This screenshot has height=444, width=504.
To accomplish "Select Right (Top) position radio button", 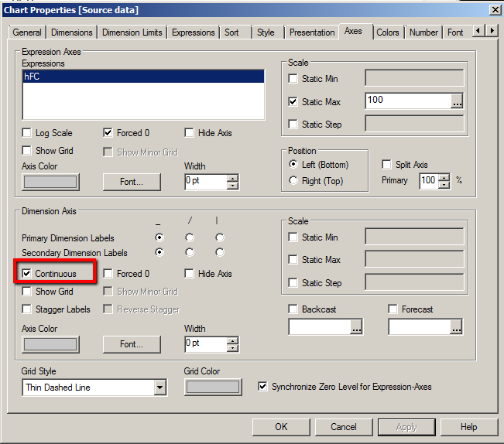I will coord(293,181).
